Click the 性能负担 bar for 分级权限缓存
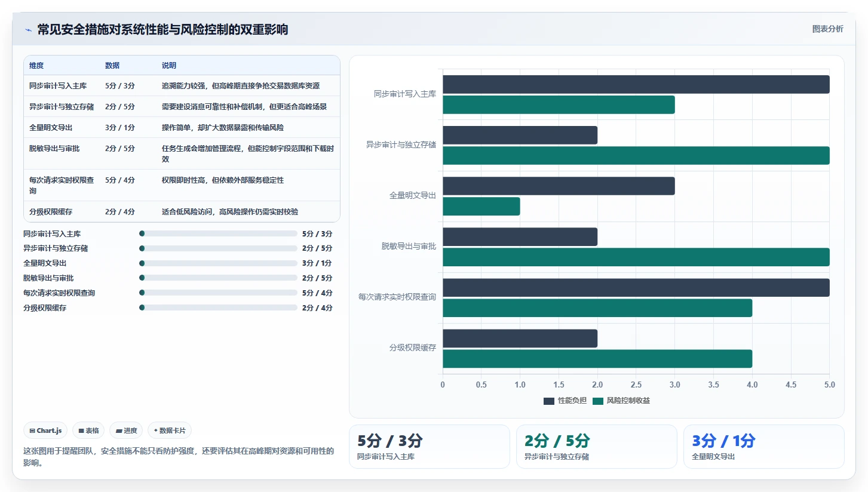This screenshot has width=868, height=492. [520, 338]
